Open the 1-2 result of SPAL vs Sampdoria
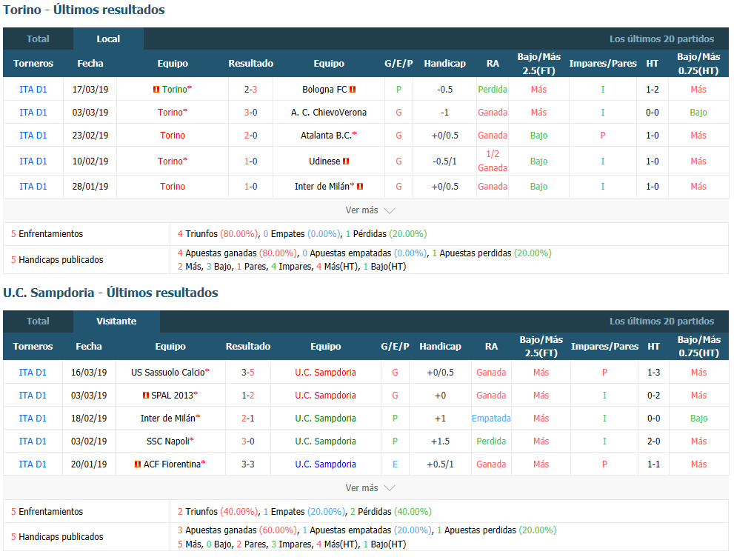Viewport: 734px width, 560px height. point(248,396)
